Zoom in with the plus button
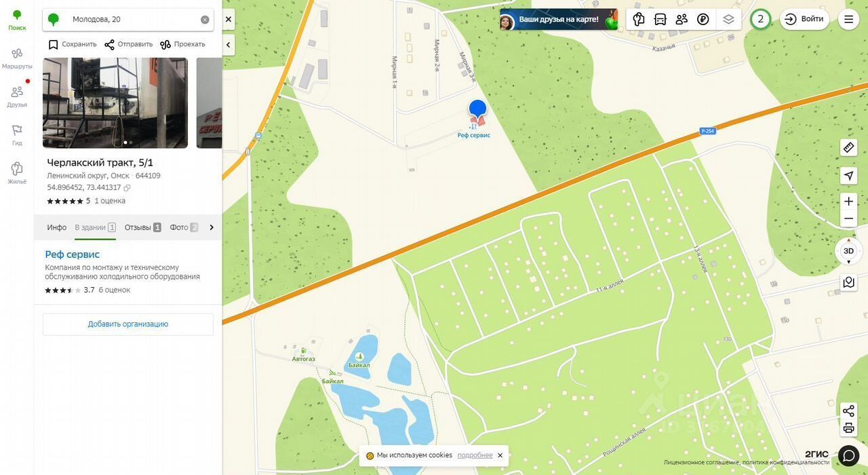868x475 pixels. [x=848, y=201]
